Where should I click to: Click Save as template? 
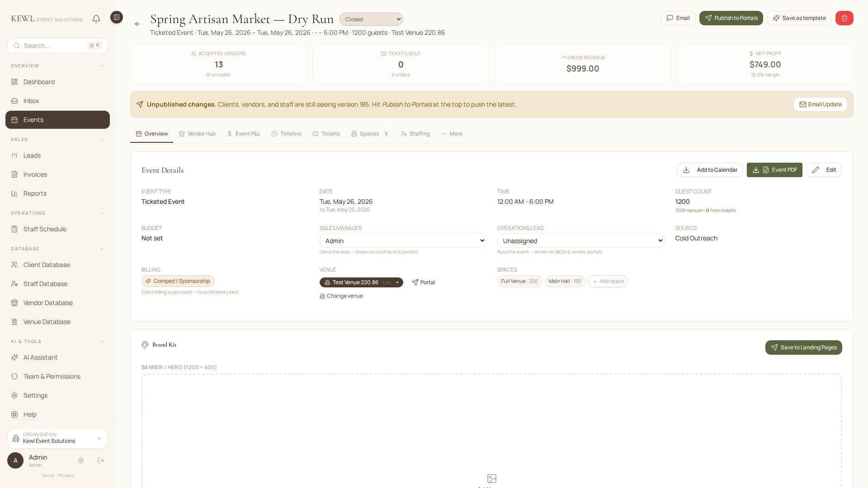(799, 18)
